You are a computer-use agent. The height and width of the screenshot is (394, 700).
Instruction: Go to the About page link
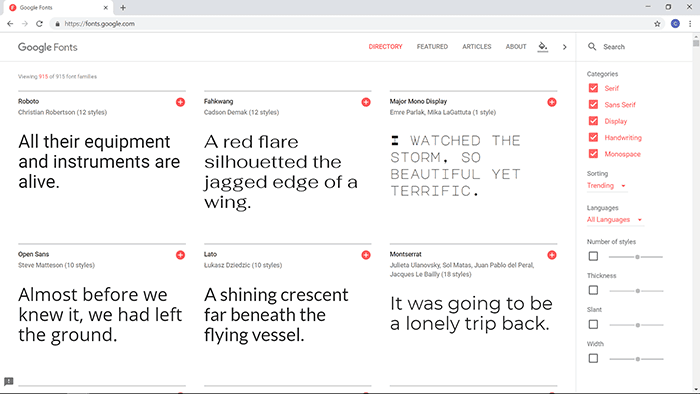(x=516, y=46)
